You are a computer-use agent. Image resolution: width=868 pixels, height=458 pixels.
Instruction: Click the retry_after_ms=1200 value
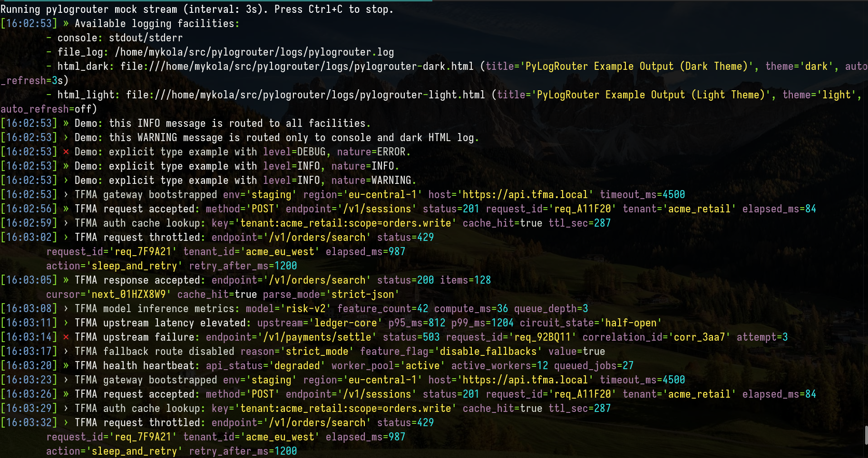click(x=243, y=266)
